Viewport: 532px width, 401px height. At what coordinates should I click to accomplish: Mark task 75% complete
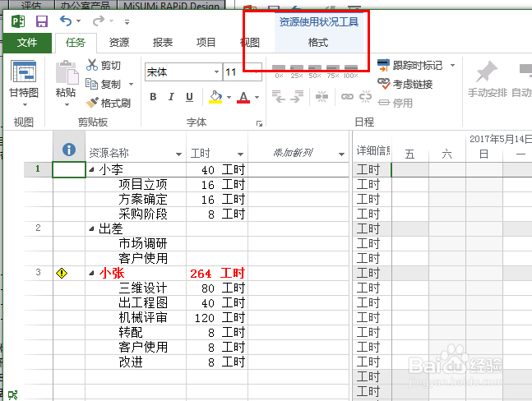pyautogui.click(x=333, y=71)
